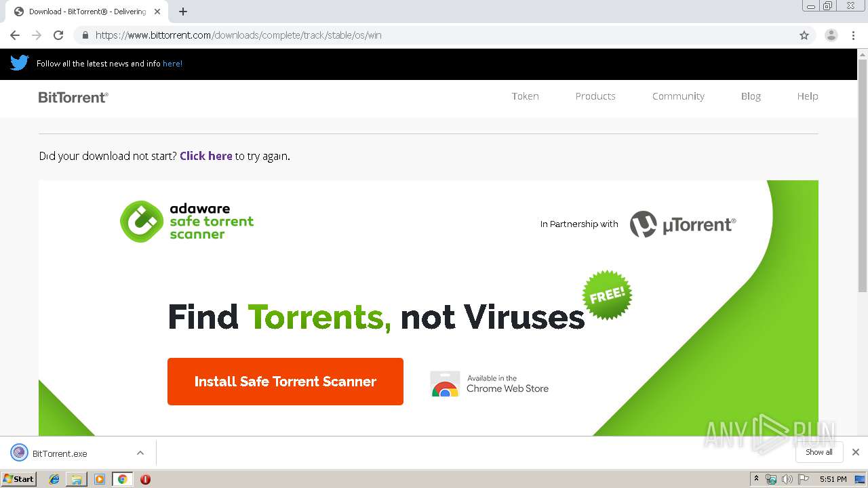Open the Action Center flag icon
Screen dimensions: 868x488
tap(804, 479)
